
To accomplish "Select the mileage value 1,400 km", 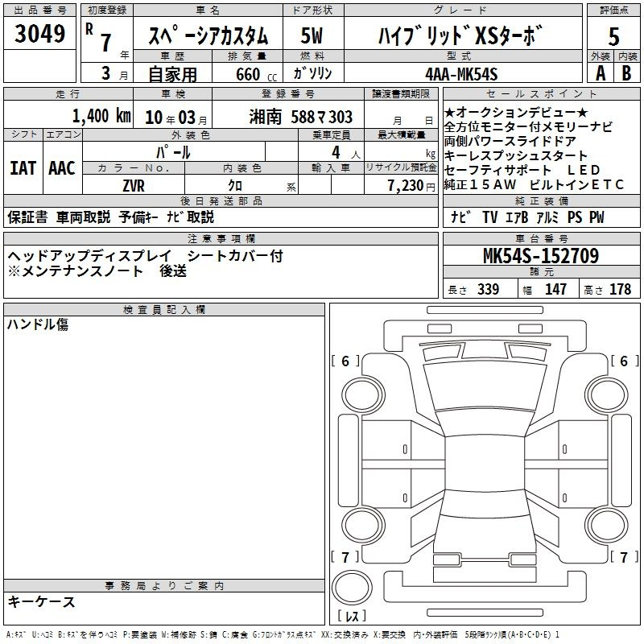I will coord(101,116).
